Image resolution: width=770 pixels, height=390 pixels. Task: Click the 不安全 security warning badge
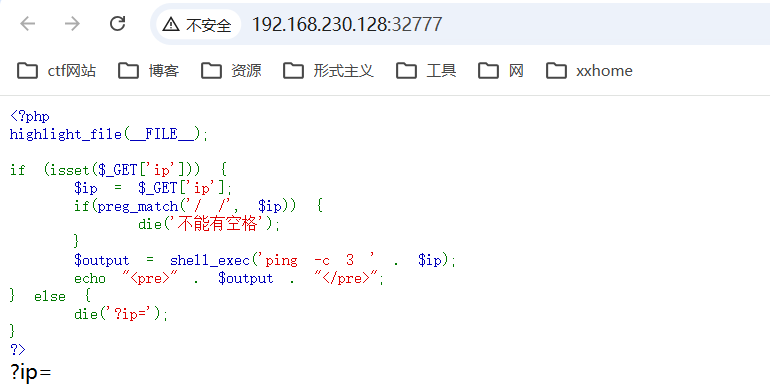pyautogui.click(x=197, y=24)
